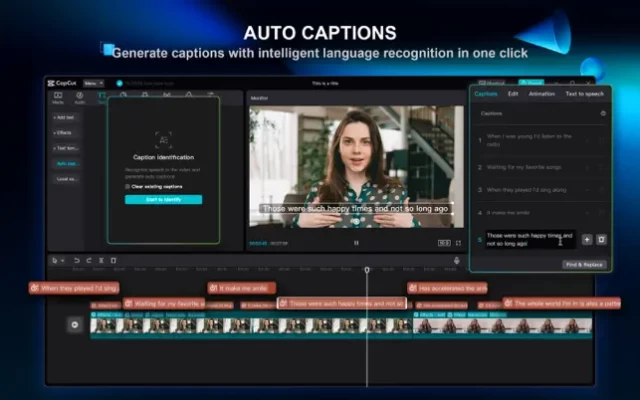The width and height of the screenshot is (640, 400).
Task: Enable the Clear existing captions checkbox
Action: 128,186
